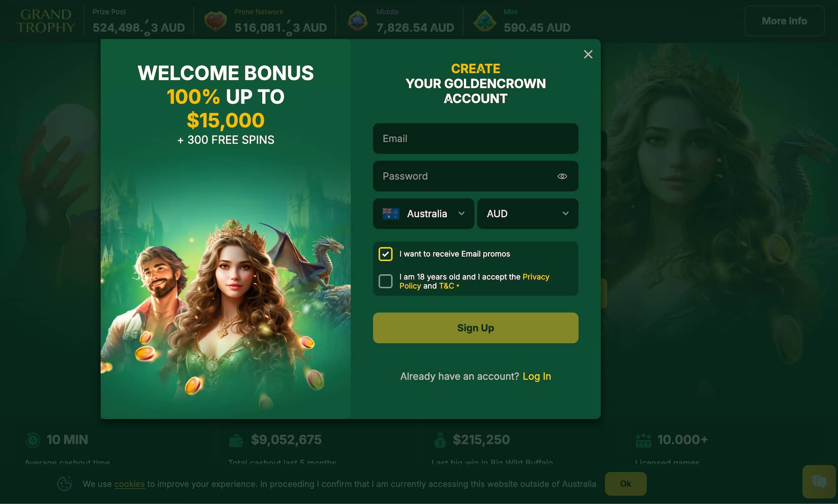Check the 18 years old acceptance checkbox
This screenshot has width=838, height=504.
tap(385, 281)
